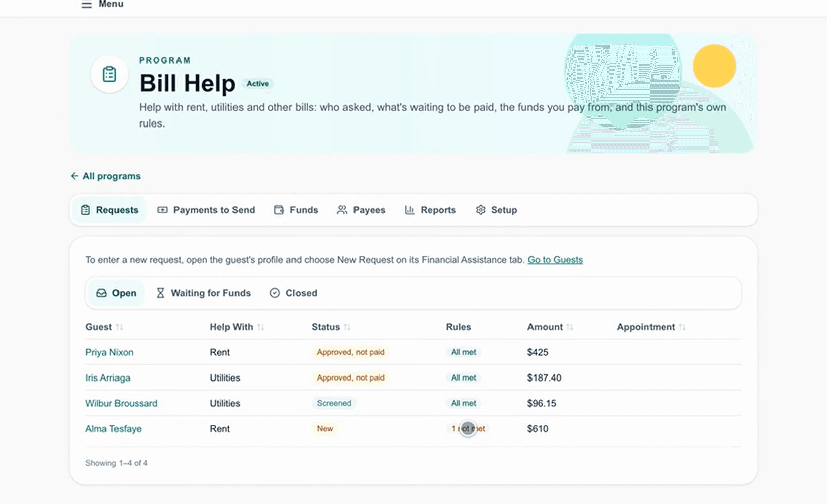Click the clipboard icon on Requests tab
Screen dimensions: 827x504
86,210
